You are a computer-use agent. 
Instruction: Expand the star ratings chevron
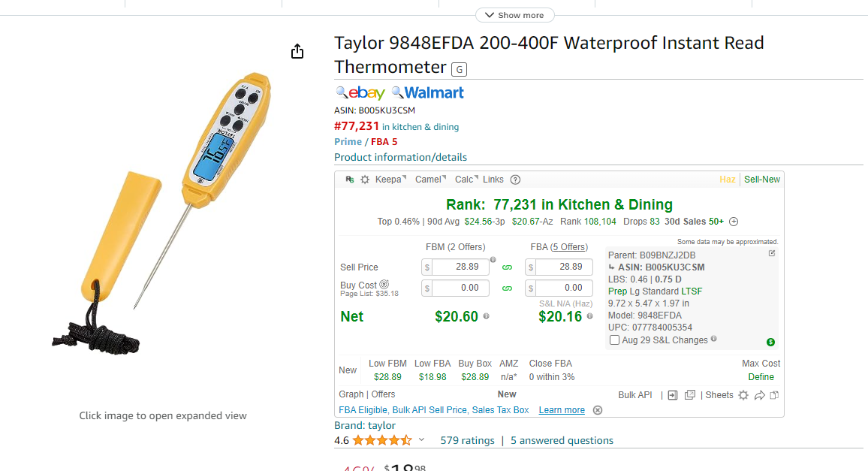click(x=421, y=440)
